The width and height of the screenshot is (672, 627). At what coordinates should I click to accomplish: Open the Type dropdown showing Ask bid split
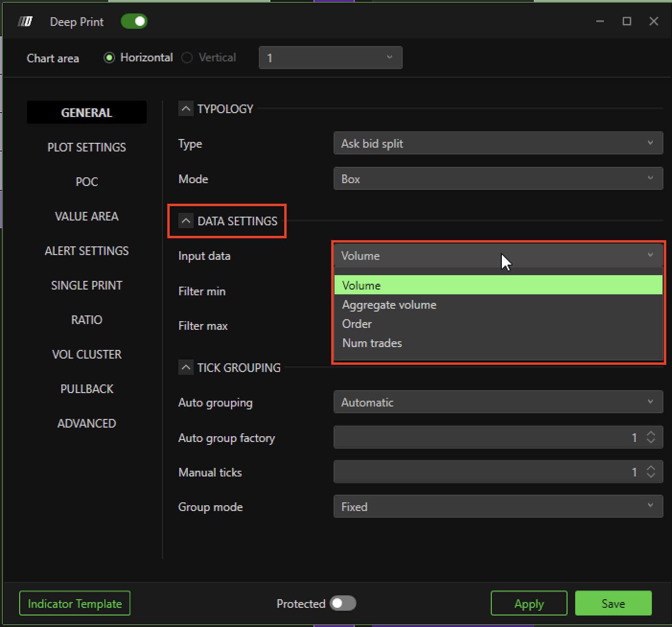(498, 143)
